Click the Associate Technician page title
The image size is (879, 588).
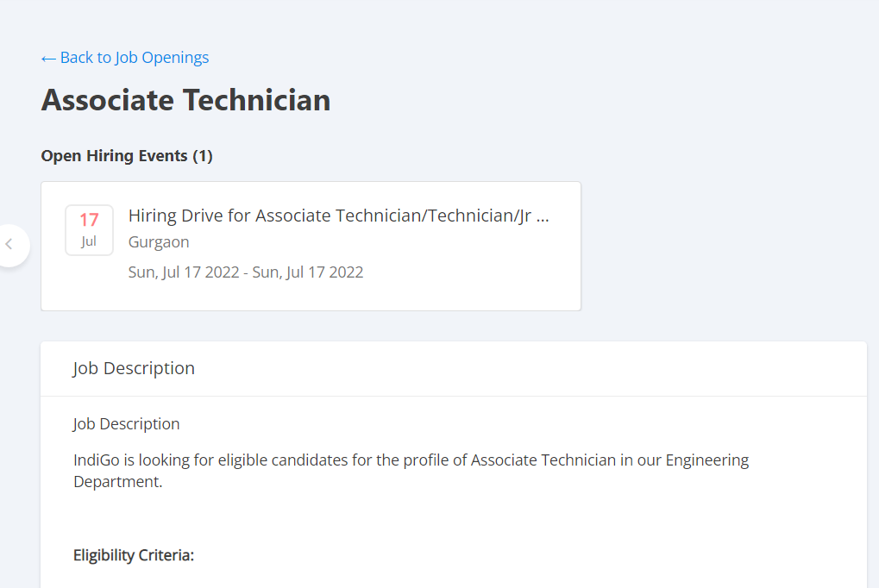[185, 100]
